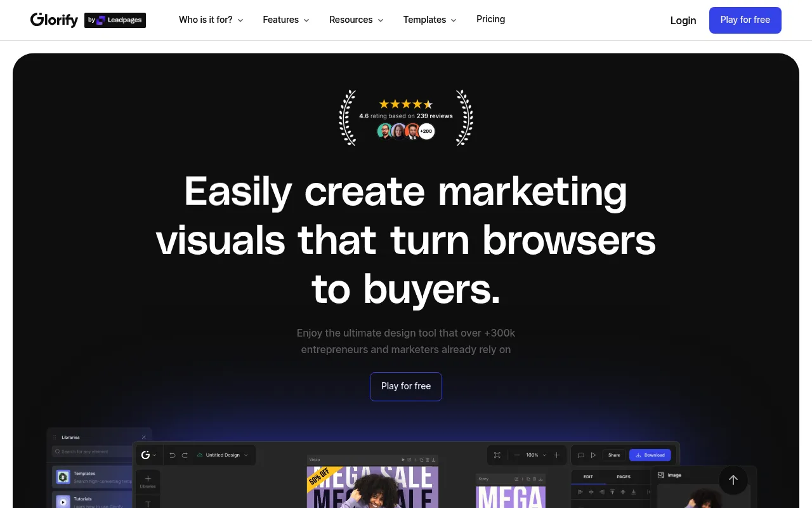
Task: Click the orange-background reviewer avatar
Action: coord(412,131)
